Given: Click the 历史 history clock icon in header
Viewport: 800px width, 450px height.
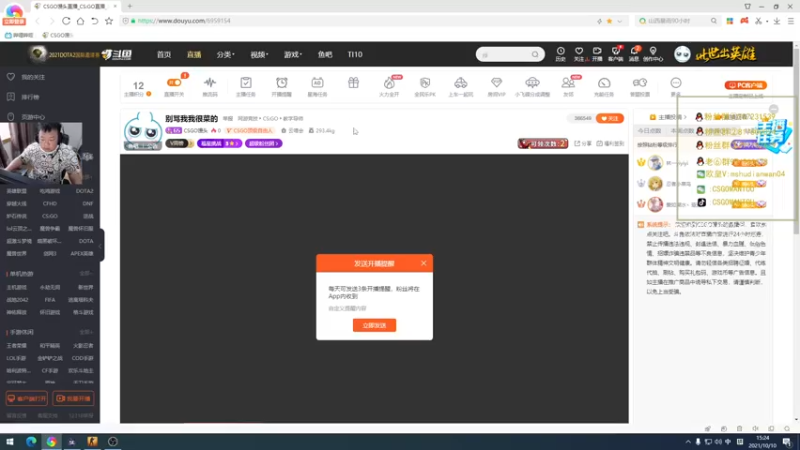Looking at the screenshot, I should (x=560, y=51).
